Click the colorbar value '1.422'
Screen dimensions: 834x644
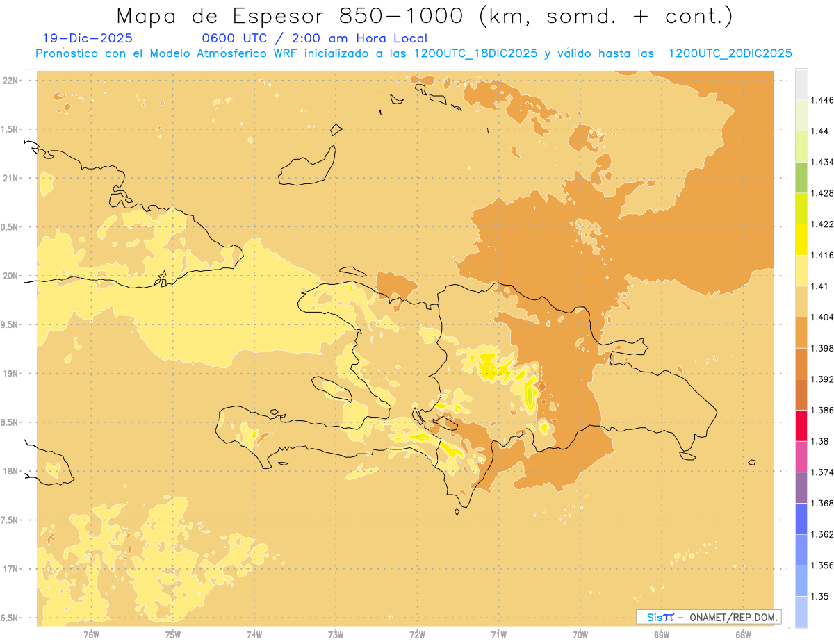coord(823,224)
